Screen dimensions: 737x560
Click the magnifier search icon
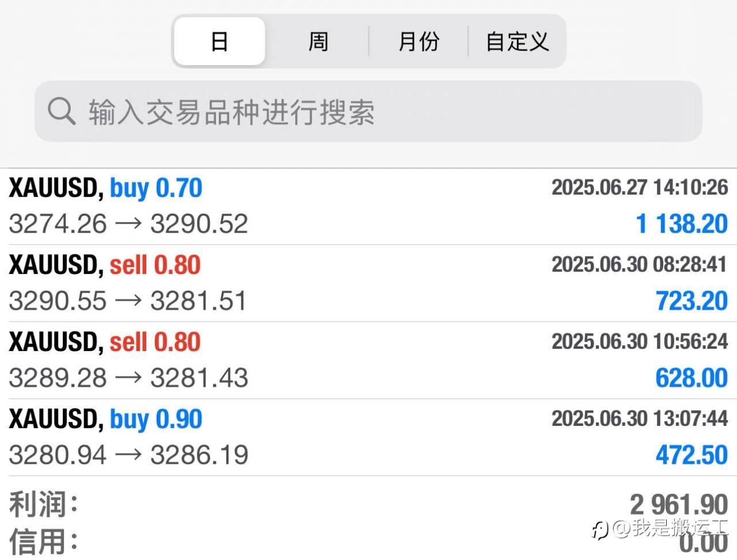pyautogui.click(x=61, y=111)
